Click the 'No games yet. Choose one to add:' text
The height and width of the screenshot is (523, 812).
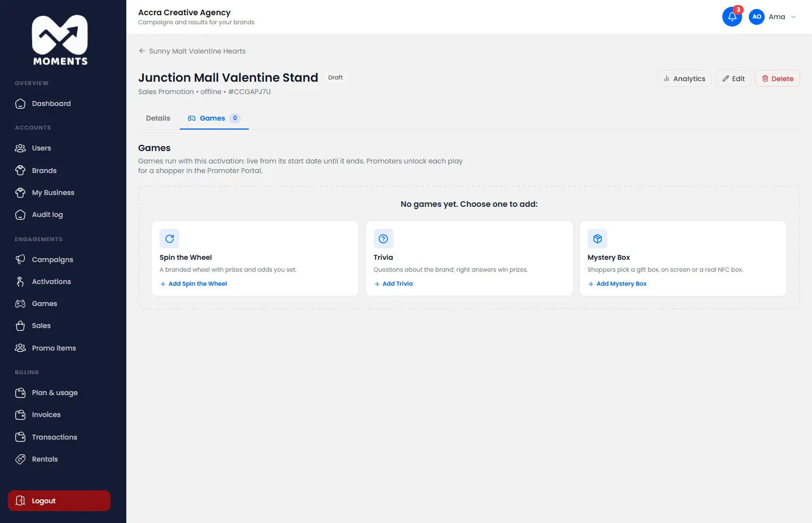(x=469, y=204)
